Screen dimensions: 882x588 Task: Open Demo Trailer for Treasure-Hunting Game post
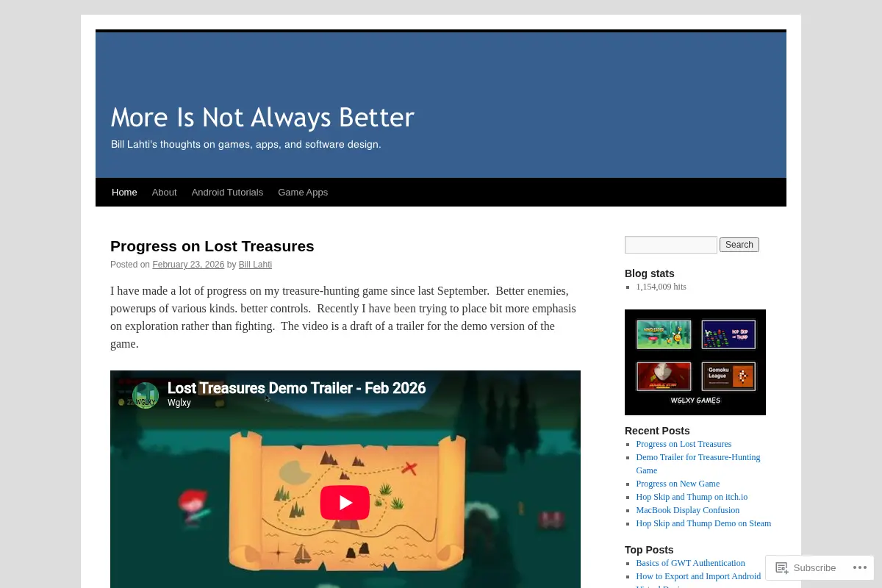(698, 464)
